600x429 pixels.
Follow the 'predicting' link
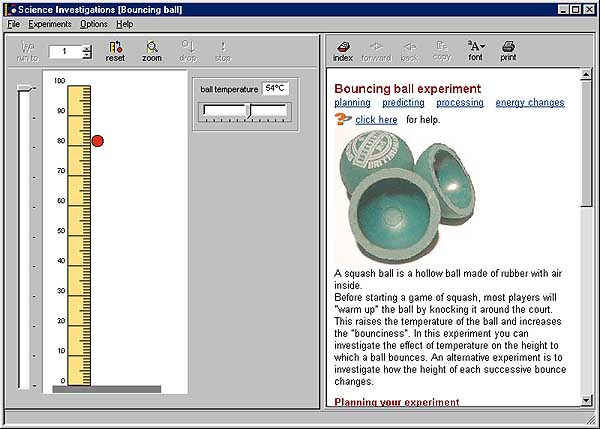tap(403, 103)
